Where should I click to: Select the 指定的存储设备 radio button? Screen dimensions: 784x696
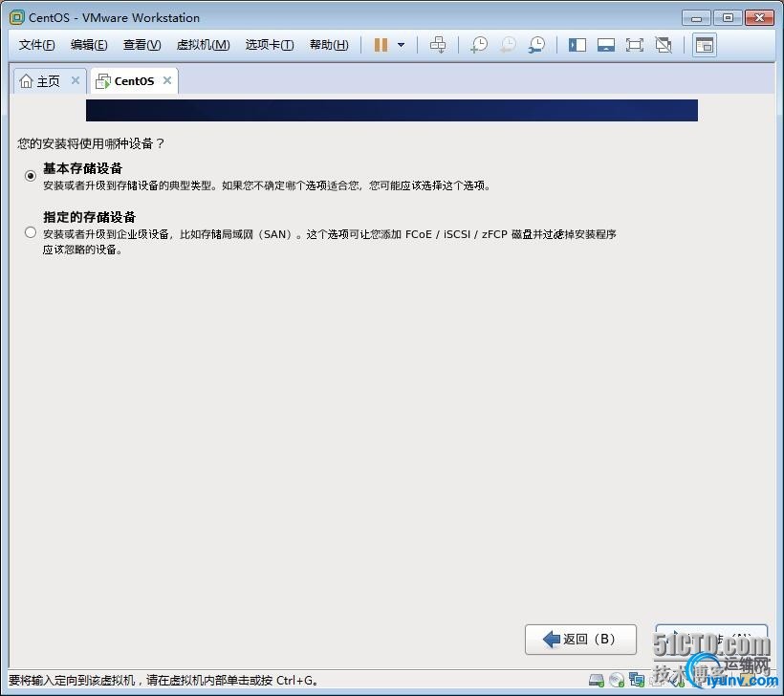[x=31, y=232]
